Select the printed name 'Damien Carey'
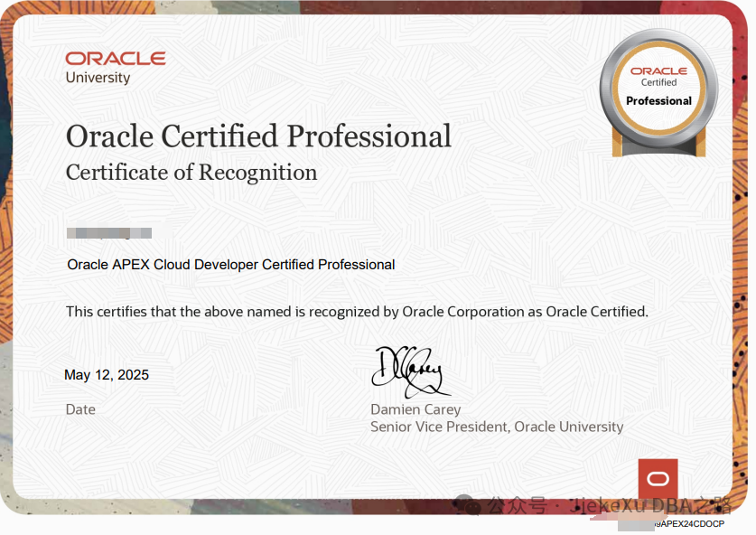The height and width of the screenshot is (535, 756). pyautogui.click(x=415, y=409)
